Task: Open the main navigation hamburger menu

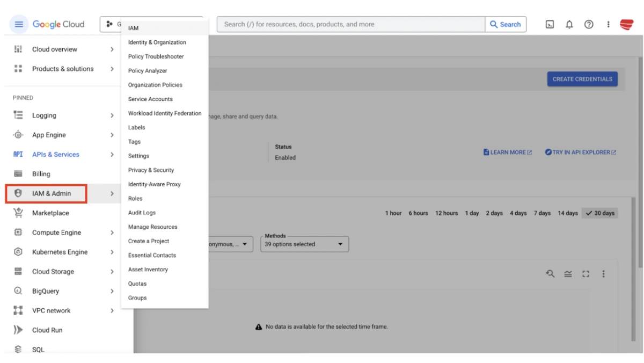Action: tap(18, 24)
